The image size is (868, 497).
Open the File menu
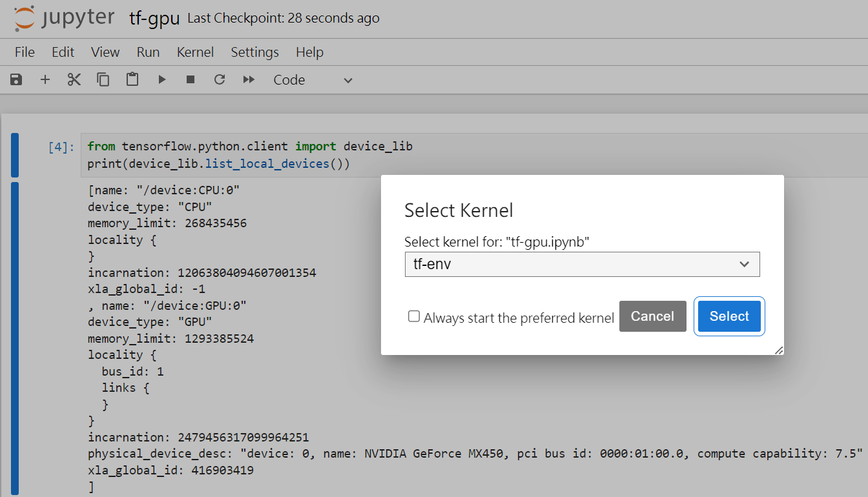(25, 52)
